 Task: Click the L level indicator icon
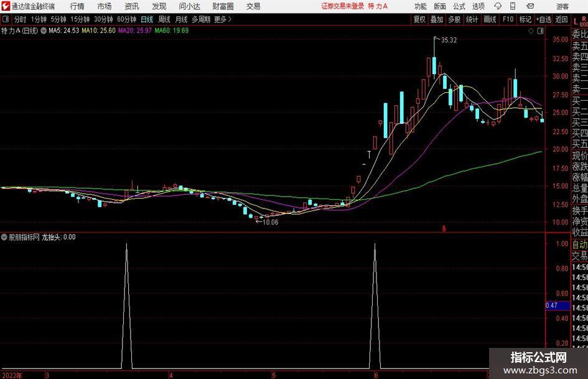coord(576,22)
